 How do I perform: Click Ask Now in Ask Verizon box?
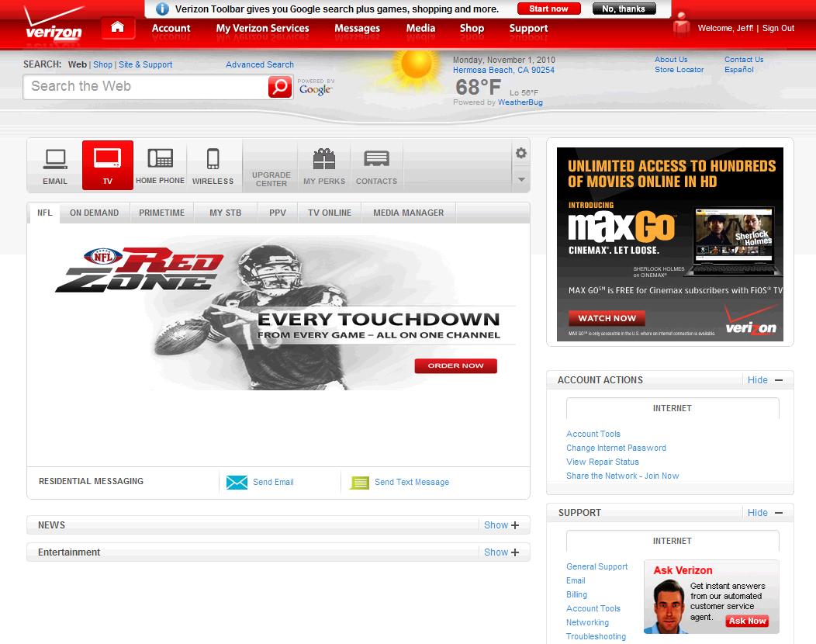(747, 621)
